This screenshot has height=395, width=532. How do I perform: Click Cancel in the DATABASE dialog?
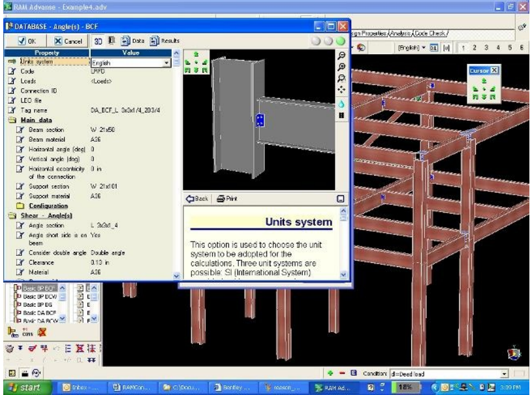click(x=68, y=41)
